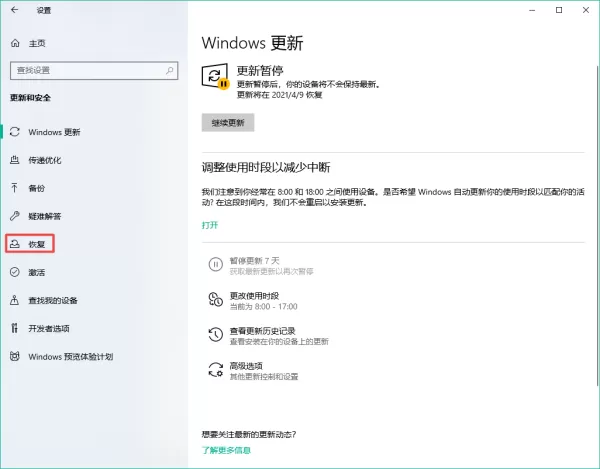Viewport: 600px width, 469px height.
Task: Click the gear-sync icon for 高级选项
Action: click(x=215, y=370)
